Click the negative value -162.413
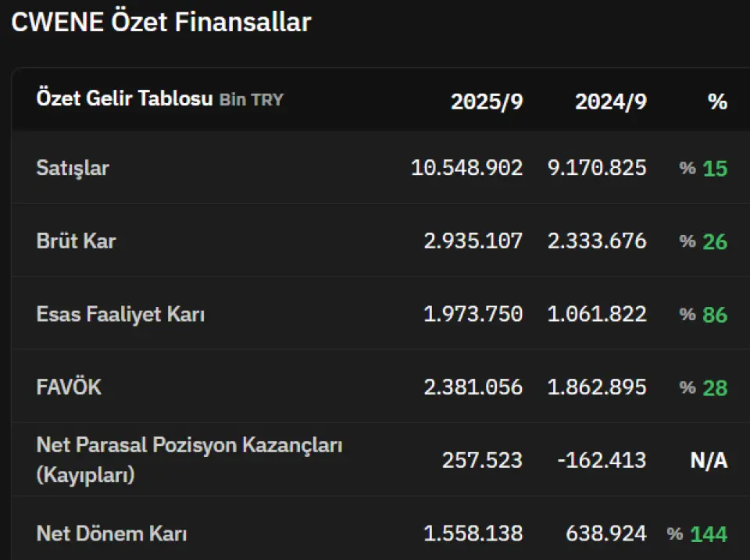Viewport: 750px width, 560px height. (602, 460)
